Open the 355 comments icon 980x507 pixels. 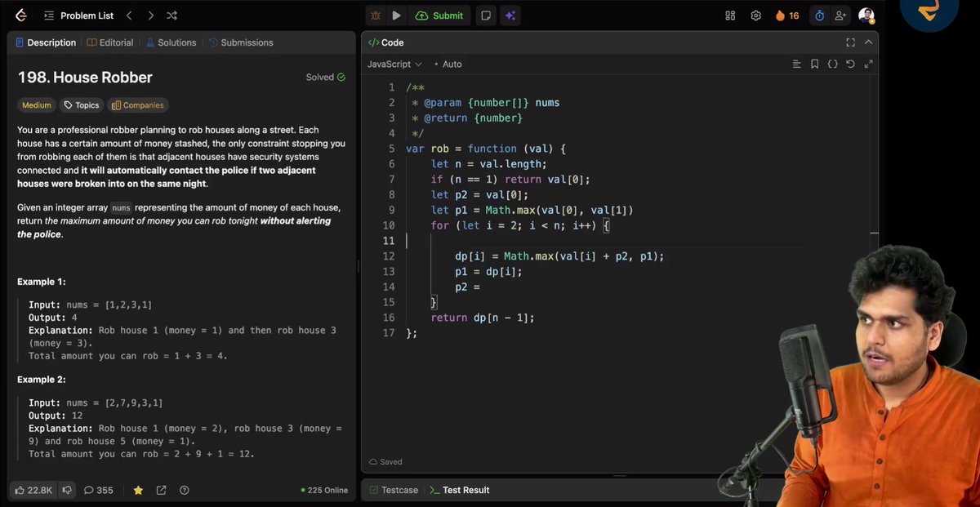[99, 490]
